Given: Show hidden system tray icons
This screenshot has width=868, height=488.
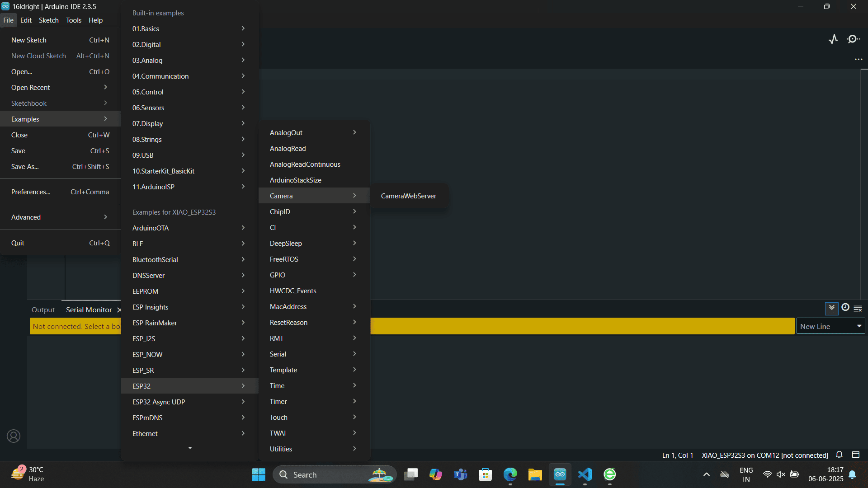Looking at the screenshot, I should (706, 474).
